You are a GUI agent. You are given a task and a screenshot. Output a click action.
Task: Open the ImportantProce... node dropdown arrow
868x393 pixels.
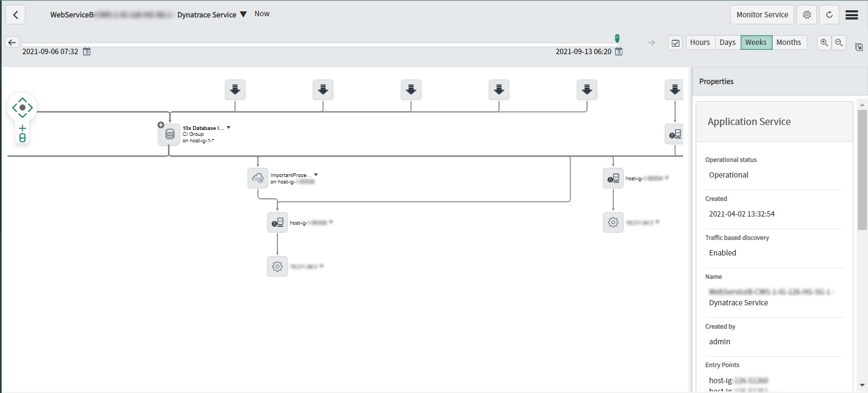[x=316, y=175]
